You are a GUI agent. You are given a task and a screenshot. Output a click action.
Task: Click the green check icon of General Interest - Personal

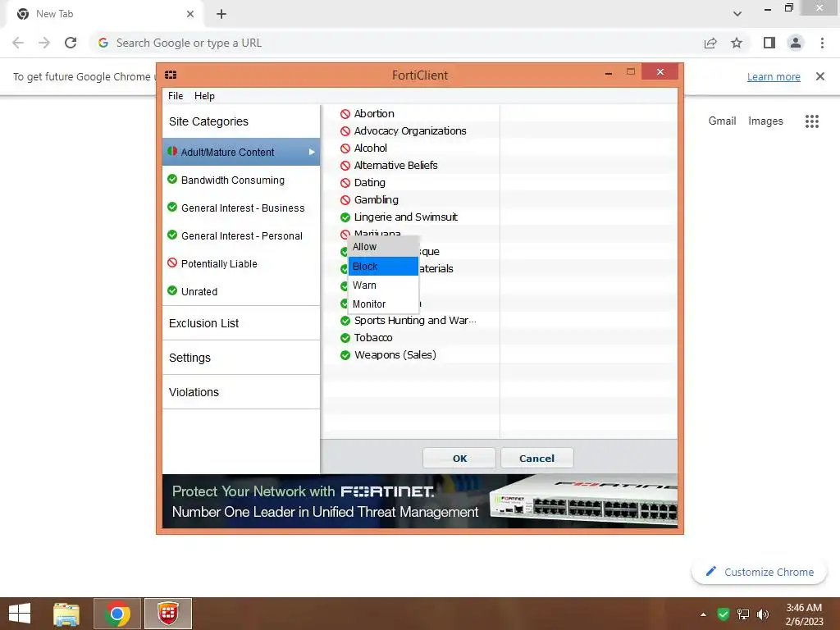[x=172, y=235]
